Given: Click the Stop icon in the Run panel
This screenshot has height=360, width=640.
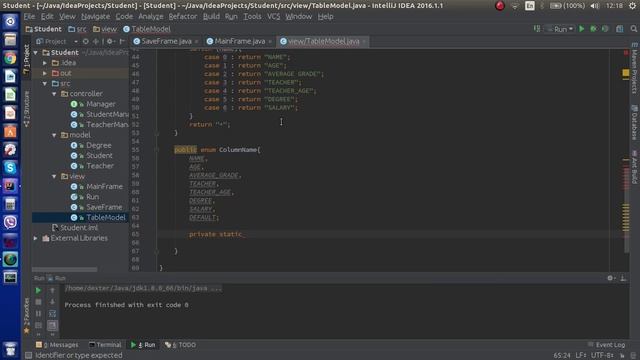Looking at the screenshot, I should [38, 302].
